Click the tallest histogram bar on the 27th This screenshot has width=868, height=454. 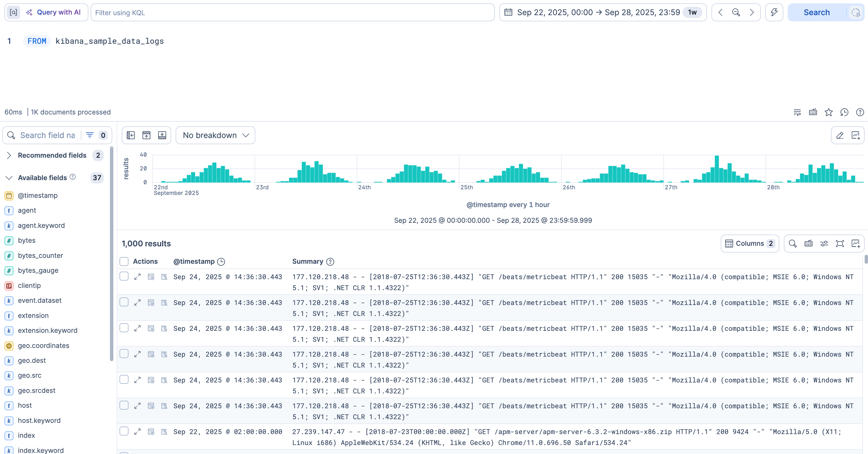pos(717,169)
